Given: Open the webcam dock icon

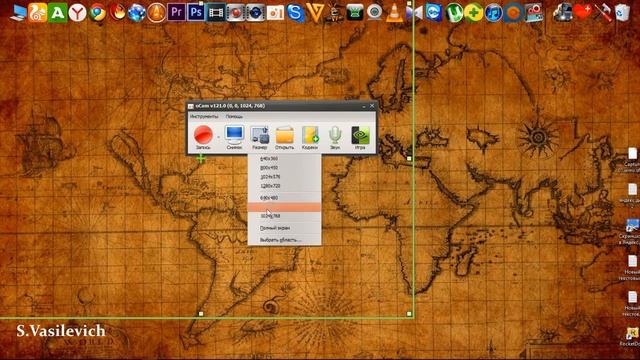Looking at the screenshot, I should click(x=374, y=13).
